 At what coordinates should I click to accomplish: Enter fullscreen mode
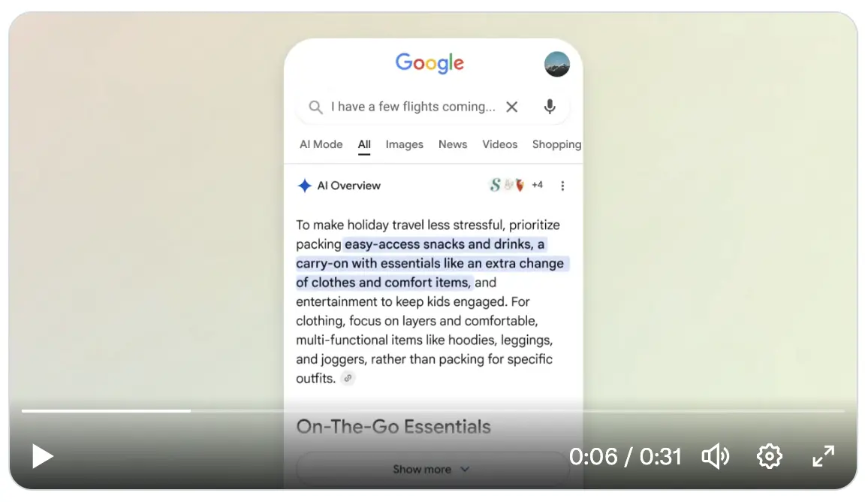(823, 457)
